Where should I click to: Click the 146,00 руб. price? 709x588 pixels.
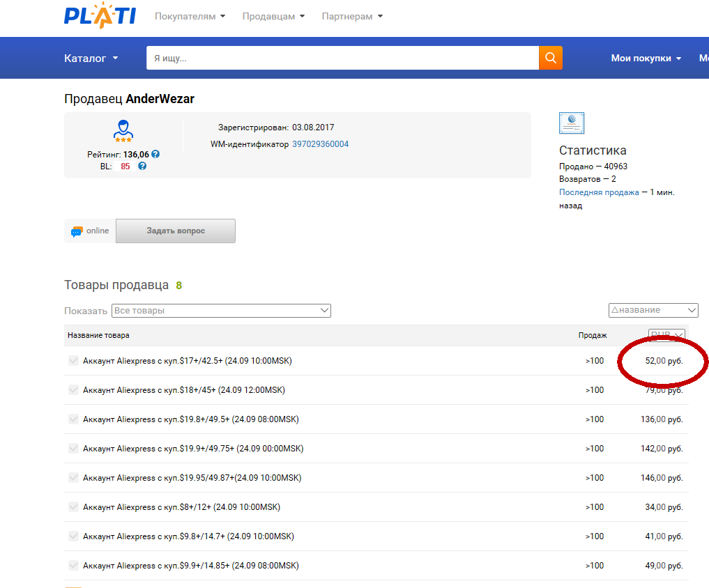(662, 478)
